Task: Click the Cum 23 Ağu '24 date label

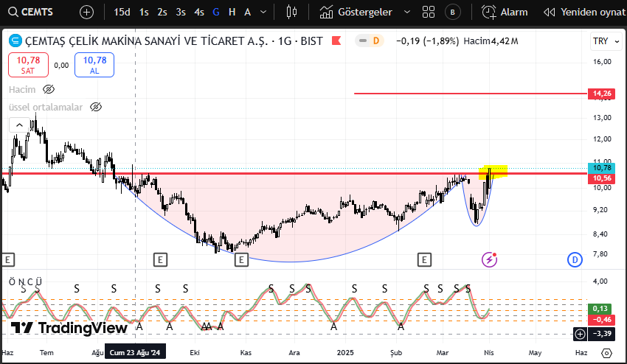Action: [135, 352]
